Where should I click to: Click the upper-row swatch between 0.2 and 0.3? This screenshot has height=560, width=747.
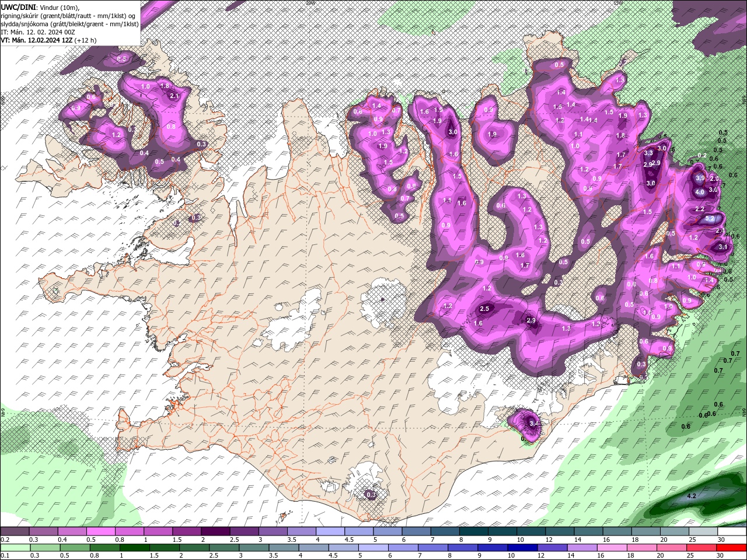tap(14, 531)
